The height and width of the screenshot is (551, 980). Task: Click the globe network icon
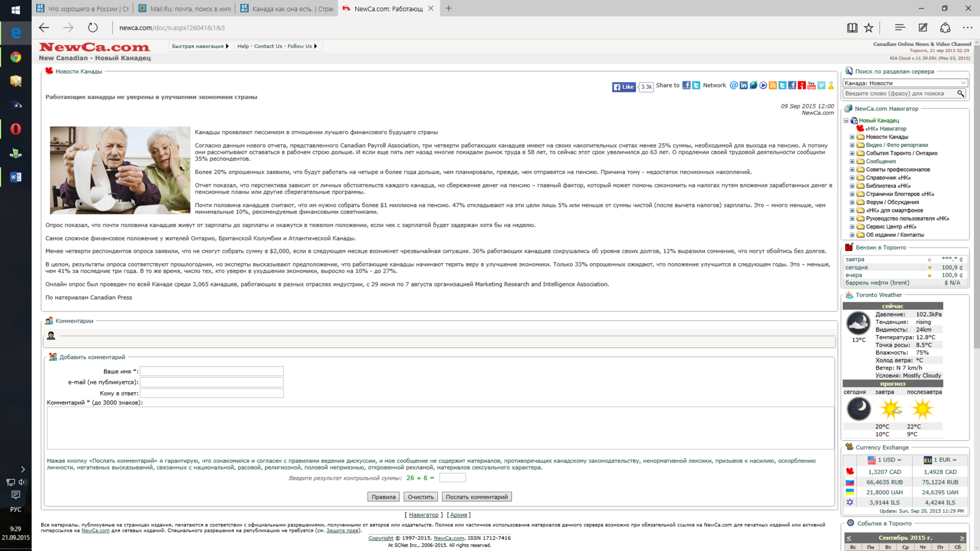point(753,85)
